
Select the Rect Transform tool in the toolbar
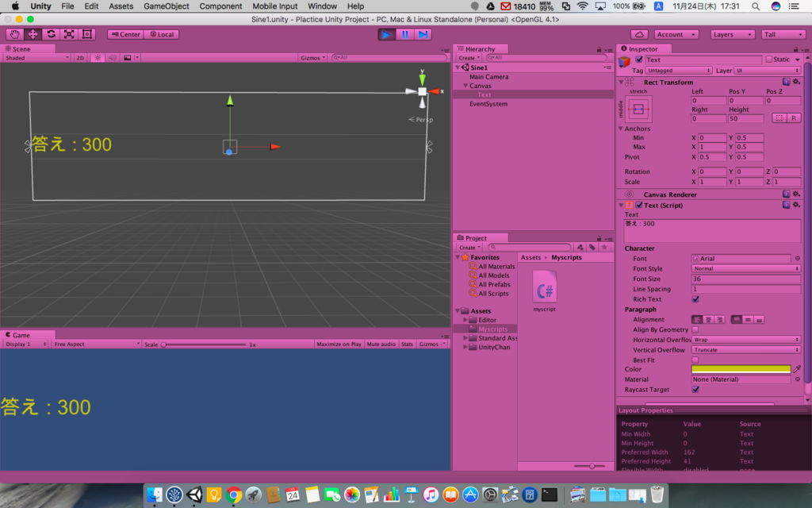click(87, 34)
